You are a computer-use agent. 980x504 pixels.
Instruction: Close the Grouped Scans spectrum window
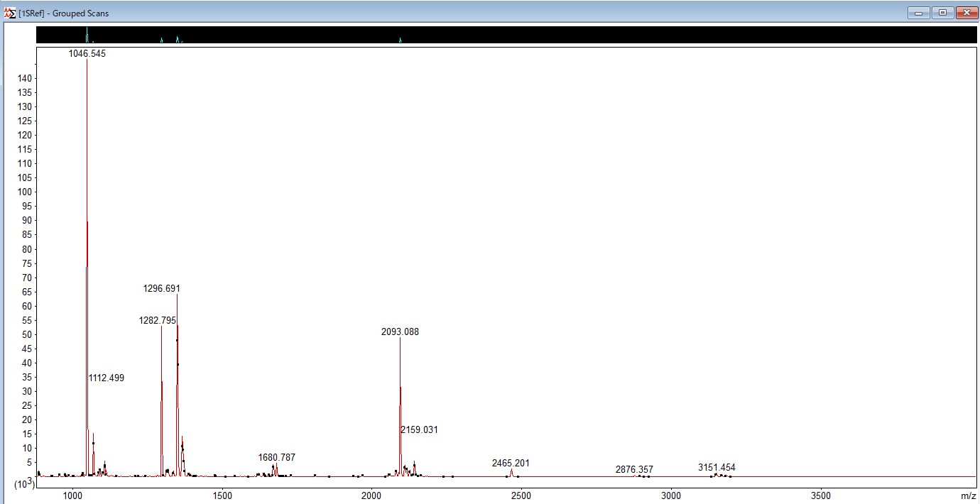967,13
